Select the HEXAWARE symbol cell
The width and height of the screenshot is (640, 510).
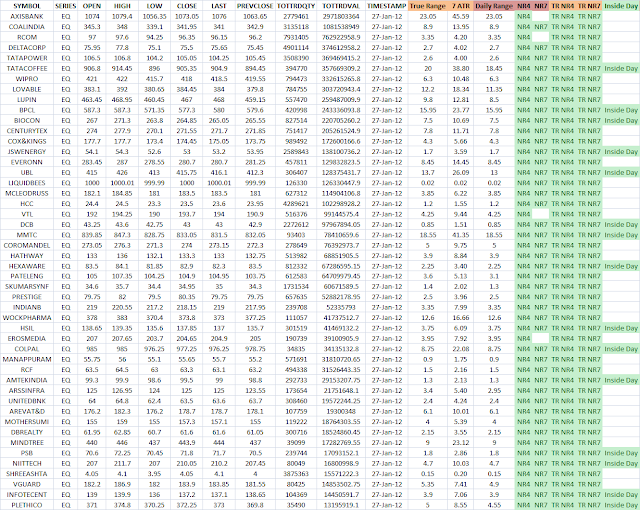tap(27, 266)
